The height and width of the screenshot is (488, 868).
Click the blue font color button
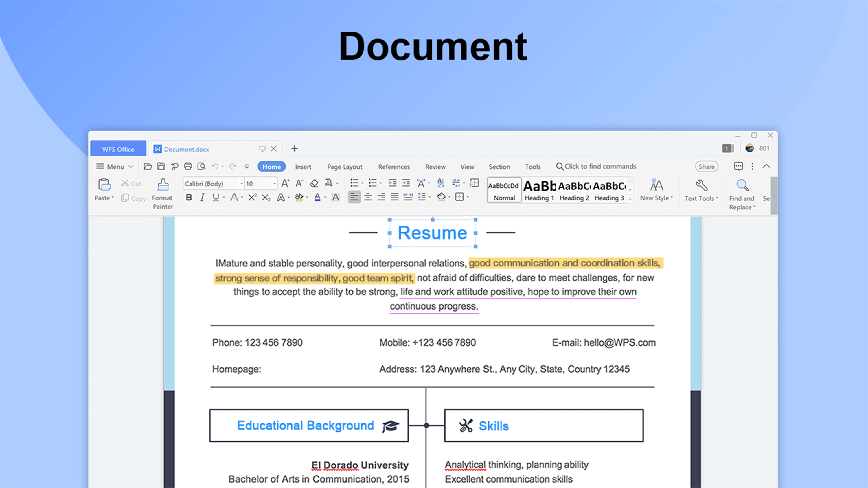pos(317,197)
